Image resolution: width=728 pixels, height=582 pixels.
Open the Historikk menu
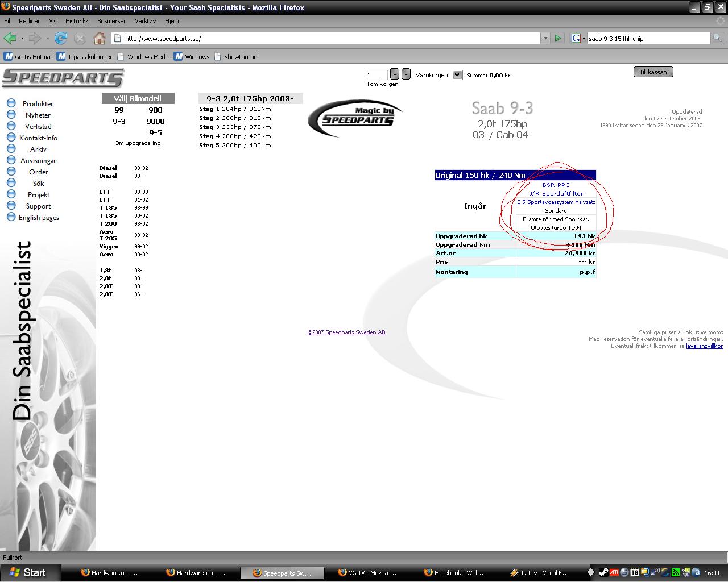(x=77, y=21)
